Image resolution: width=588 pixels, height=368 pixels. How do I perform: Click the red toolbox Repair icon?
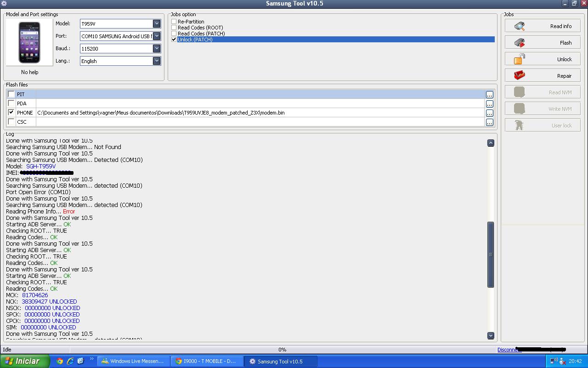[x=520, y=75]
